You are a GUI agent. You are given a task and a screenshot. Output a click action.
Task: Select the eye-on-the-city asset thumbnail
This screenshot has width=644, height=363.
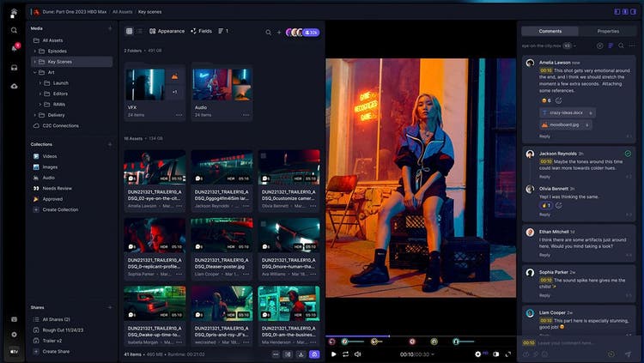pyautogui.click(x=155, y=167)
